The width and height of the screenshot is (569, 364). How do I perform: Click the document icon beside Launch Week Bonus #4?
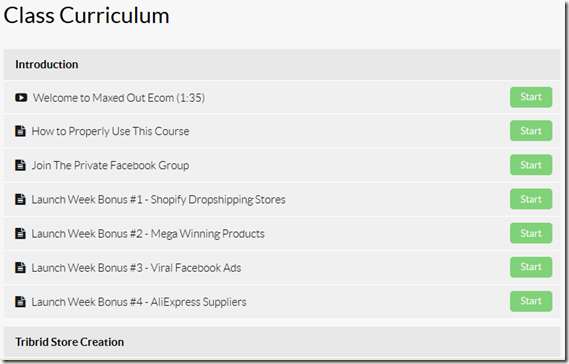pyautogui.click(x=20, y=302)
